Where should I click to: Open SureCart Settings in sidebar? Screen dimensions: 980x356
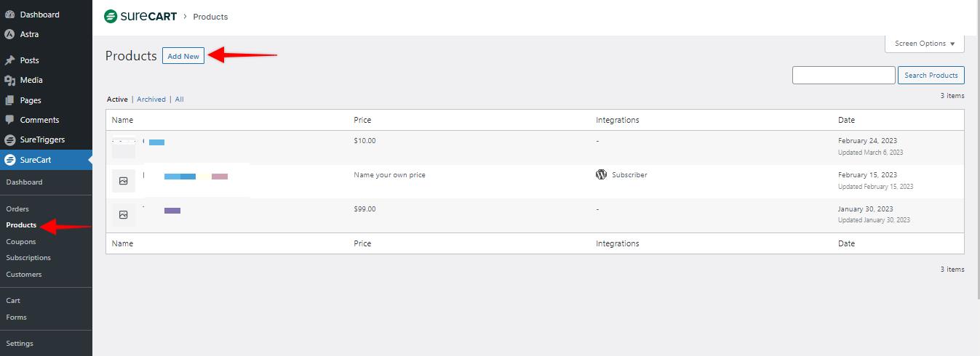tap(20, 344)
